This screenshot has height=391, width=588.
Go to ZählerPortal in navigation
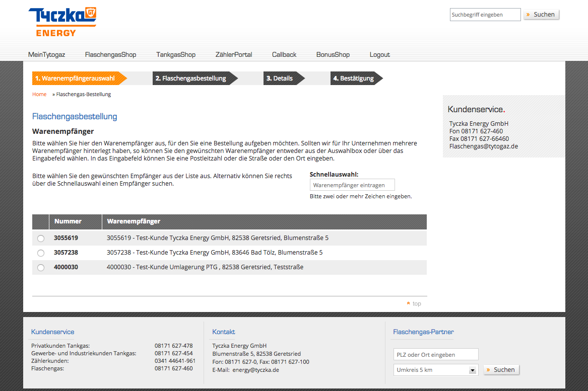point(234,55)
